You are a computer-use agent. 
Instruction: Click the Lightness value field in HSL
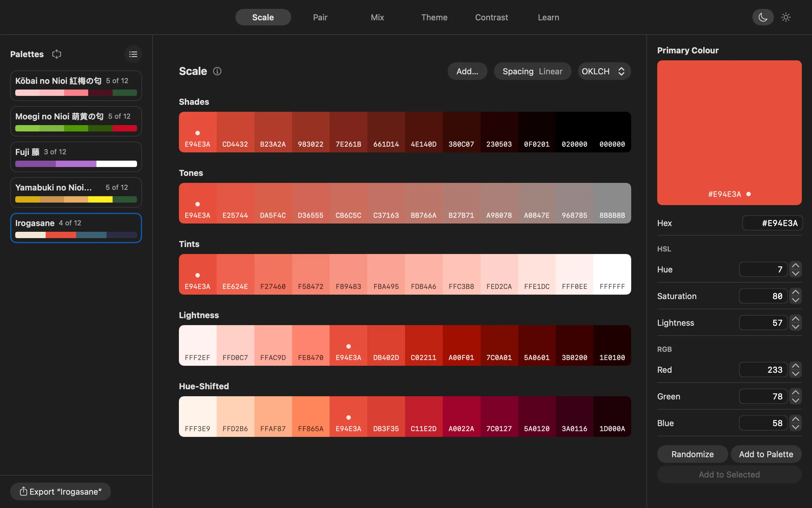click(x=763, y=323)
